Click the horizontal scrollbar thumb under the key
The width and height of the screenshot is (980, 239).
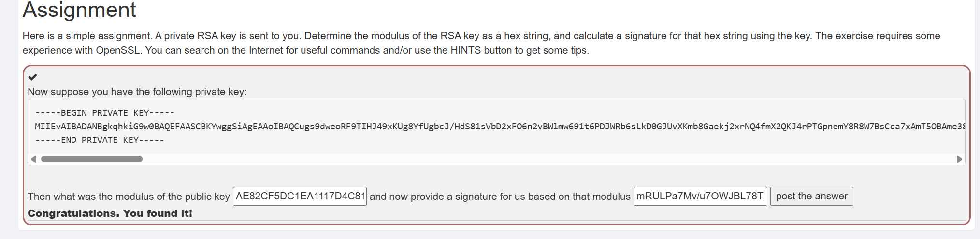point(92,159)
